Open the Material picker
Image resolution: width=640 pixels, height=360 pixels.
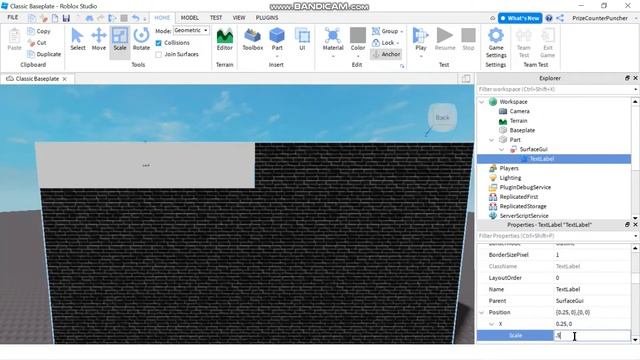333,40
